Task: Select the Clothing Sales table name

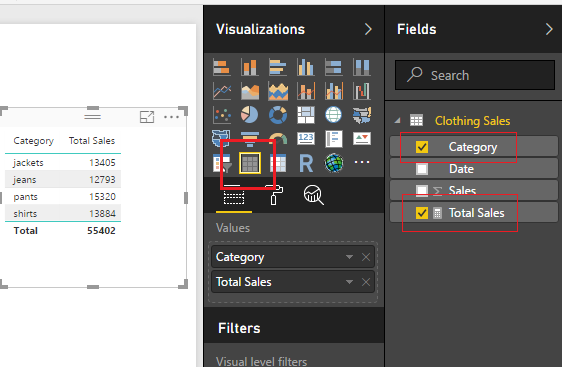Action: click(472, 121)
